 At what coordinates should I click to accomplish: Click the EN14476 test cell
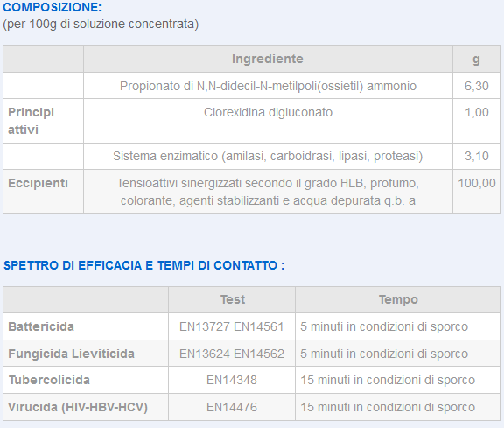232,407
